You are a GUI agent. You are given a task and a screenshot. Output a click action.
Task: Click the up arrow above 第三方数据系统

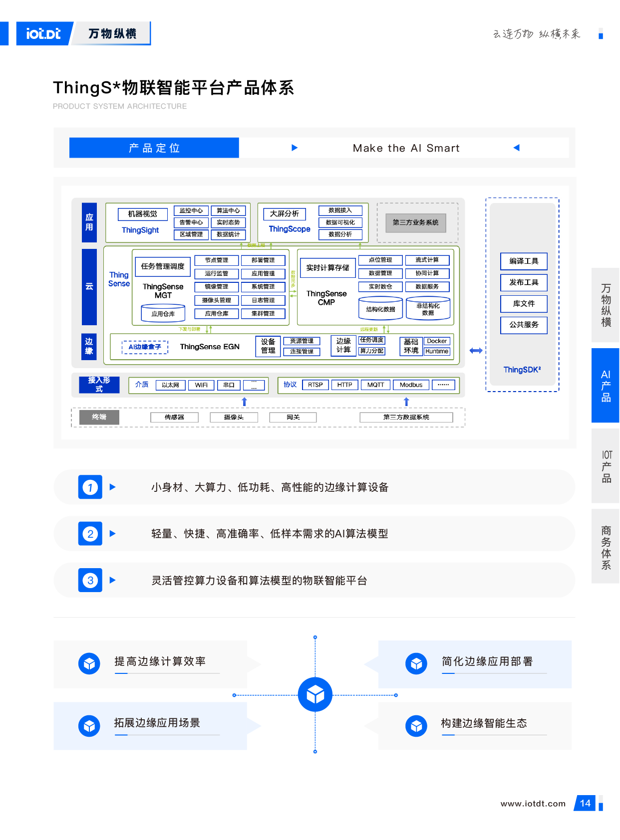(406, 402)
